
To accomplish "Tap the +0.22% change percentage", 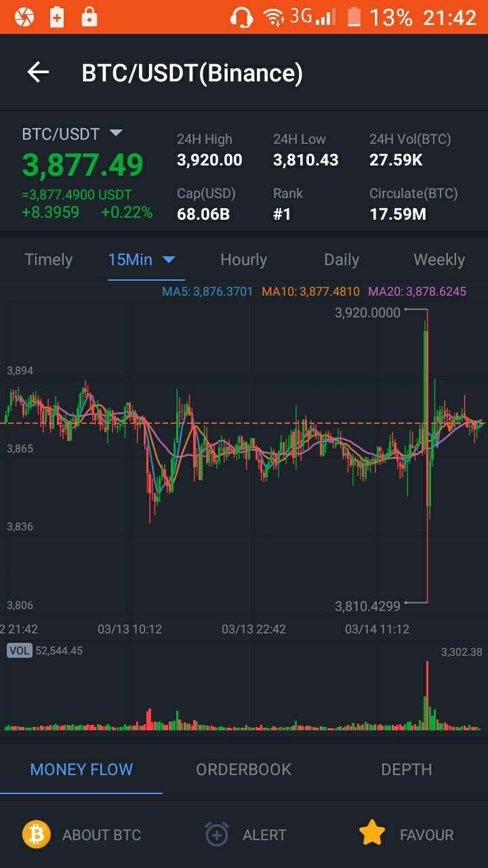I will (127, 212).
